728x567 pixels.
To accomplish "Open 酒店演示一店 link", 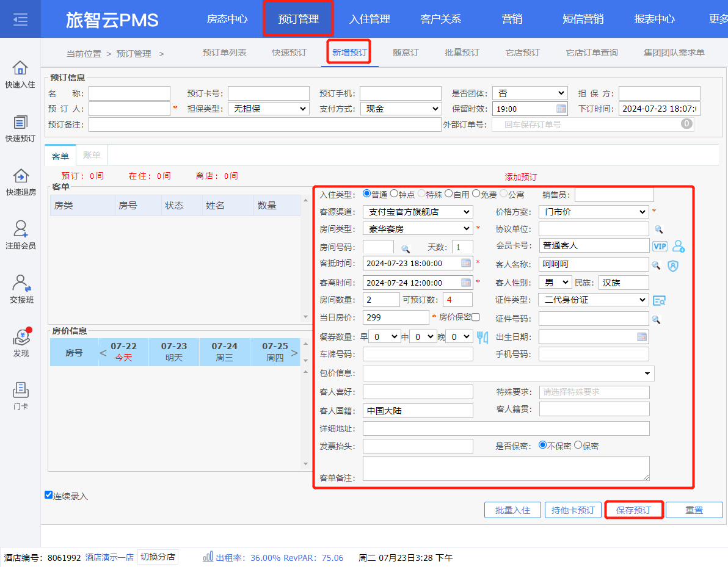I will [x=109, y=557].
